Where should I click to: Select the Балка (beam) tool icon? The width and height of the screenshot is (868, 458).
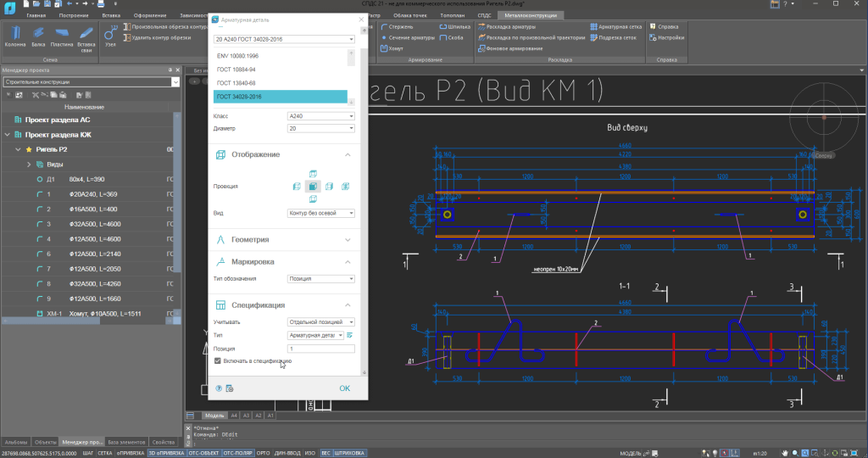[38, 32]
